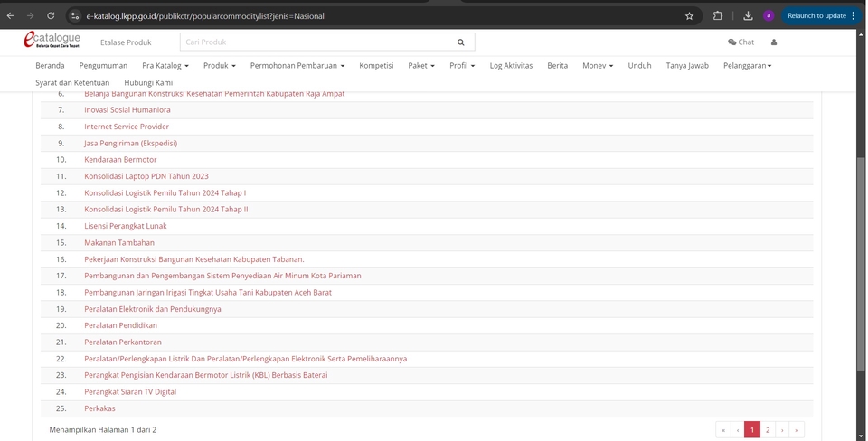The image size is (868, 441).
Task: Open Perangkat Pengisian Kendaraan Bermotor Listrik link
Action: [x=206, y=375]
